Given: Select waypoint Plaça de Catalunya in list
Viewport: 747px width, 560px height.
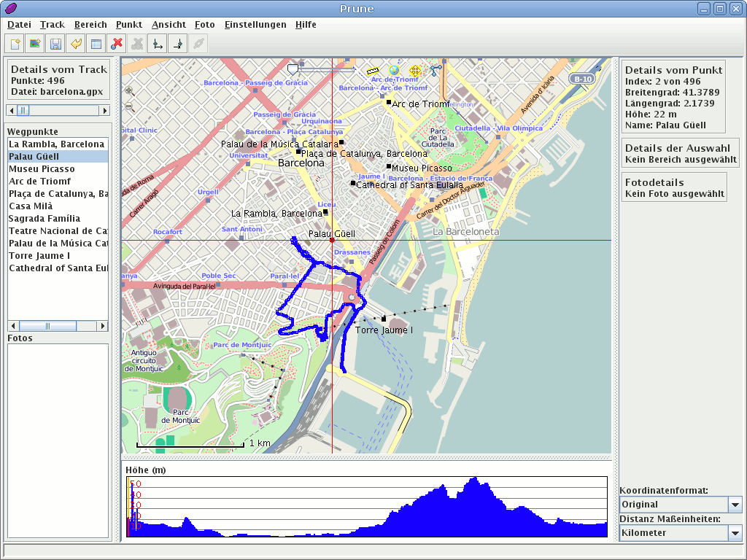Looking at the screenshot, I should point(58,194).
